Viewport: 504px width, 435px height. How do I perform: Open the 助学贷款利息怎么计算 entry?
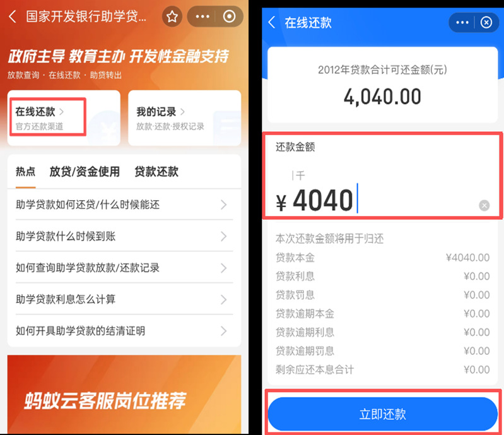click(x=124, y=299)
